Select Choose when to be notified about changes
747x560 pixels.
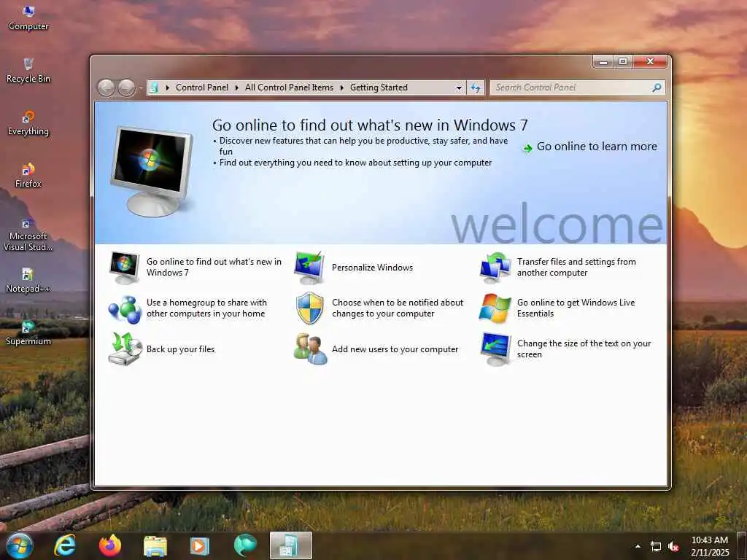(x=398, y=308)
